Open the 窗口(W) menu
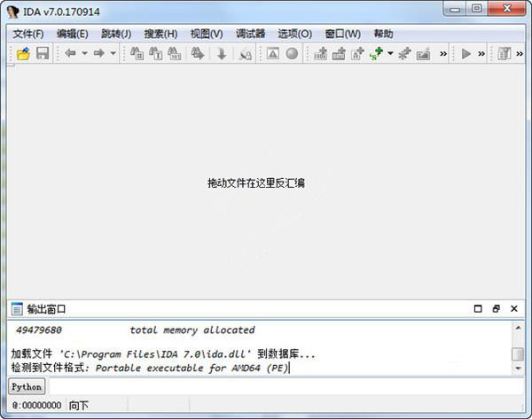 342,34
